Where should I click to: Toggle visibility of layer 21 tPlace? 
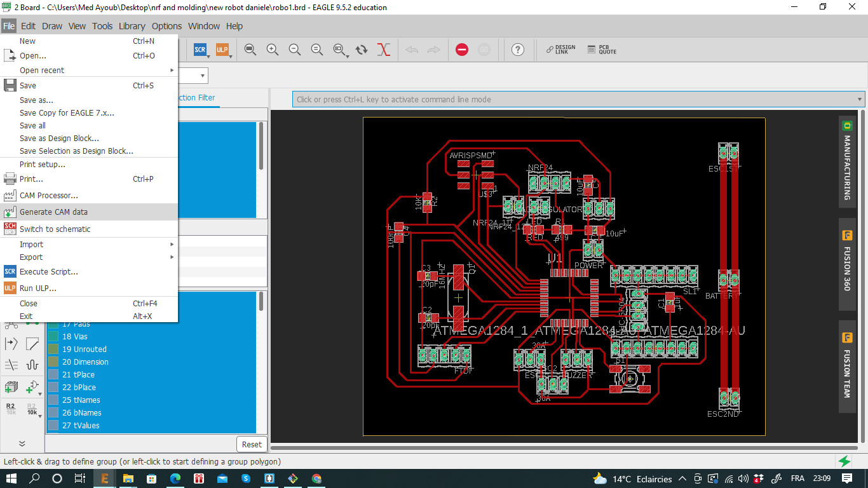pos(53,374)
